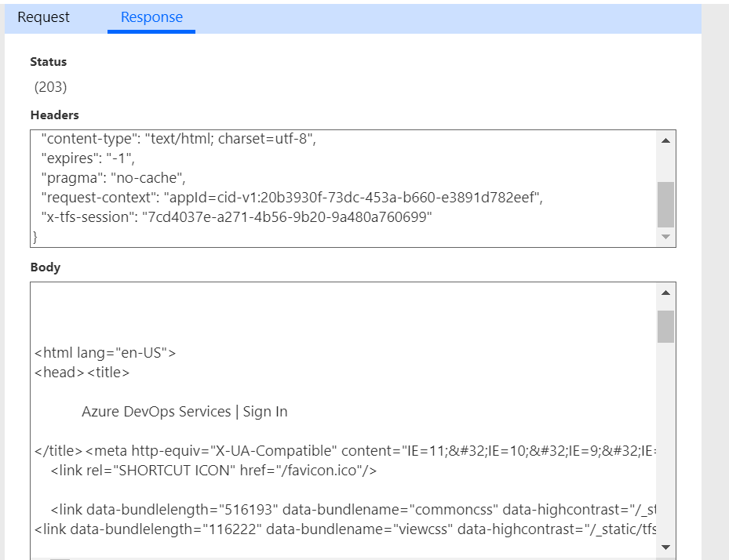The height and width of the screenshot is (560, 729).
Task: Select the content-type header line
Action: click(180, 138)
